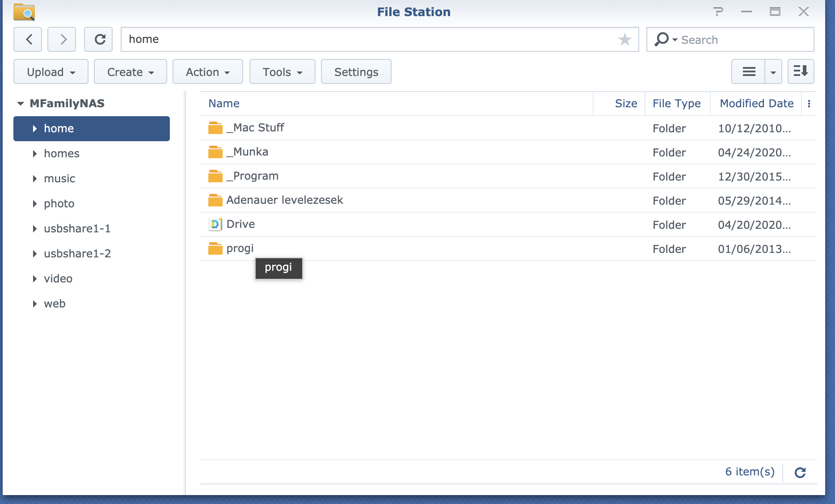Expand the photo tree node arrow

click(34, 204)
